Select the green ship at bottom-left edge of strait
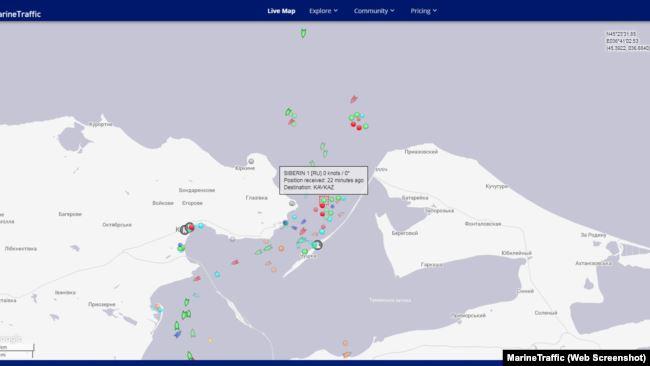 [x=189, y=355]
